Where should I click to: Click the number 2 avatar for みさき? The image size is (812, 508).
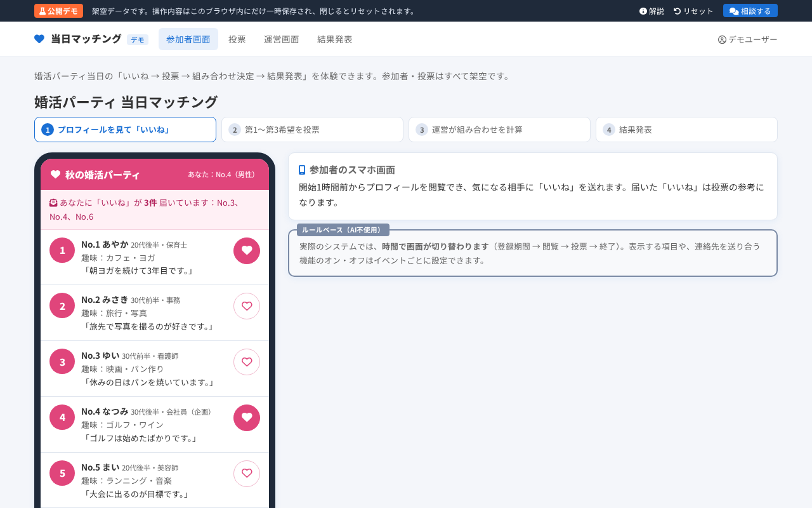[x=62, y=305]
